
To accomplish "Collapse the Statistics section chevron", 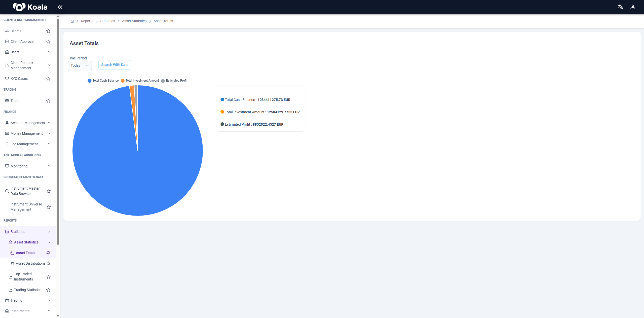I will tap(49, 232).
